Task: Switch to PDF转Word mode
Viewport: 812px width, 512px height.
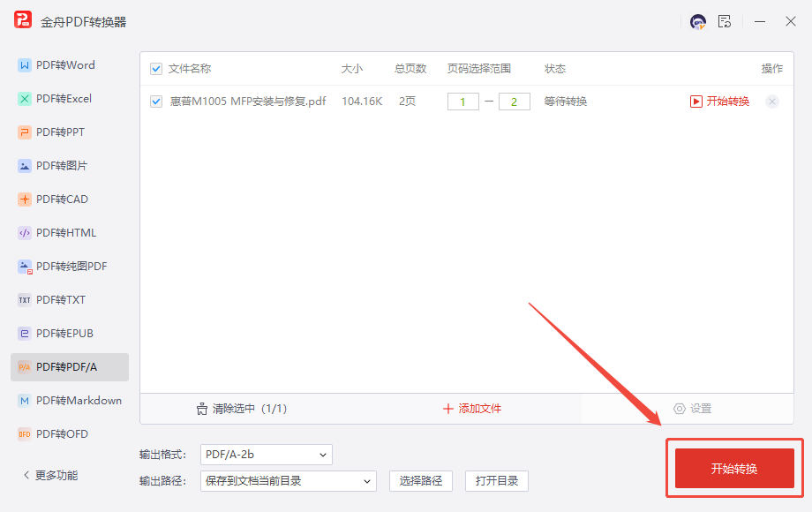Action: [x=70, y=65]
